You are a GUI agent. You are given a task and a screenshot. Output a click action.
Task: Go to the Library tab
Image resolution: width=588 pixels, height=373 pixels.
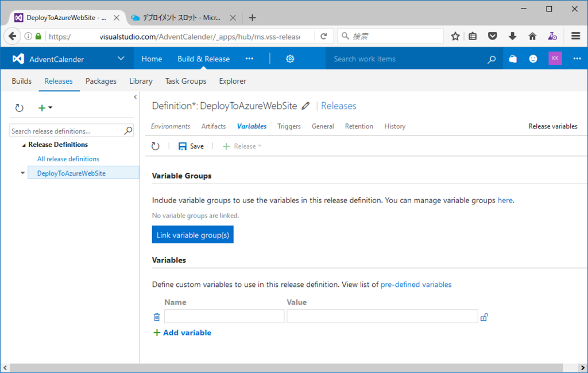click(141, 81)
